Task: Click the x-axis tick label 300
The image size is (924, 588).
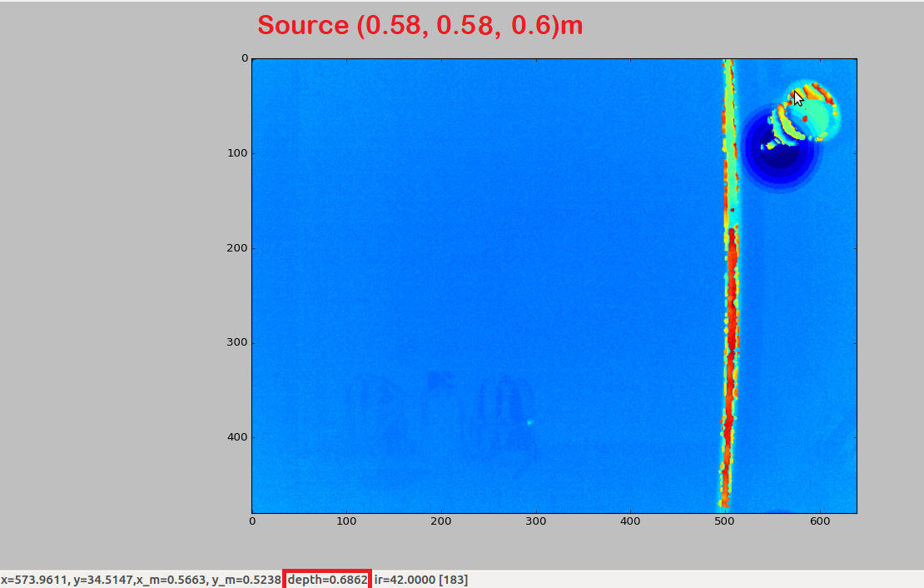Action: click(535, 521)
